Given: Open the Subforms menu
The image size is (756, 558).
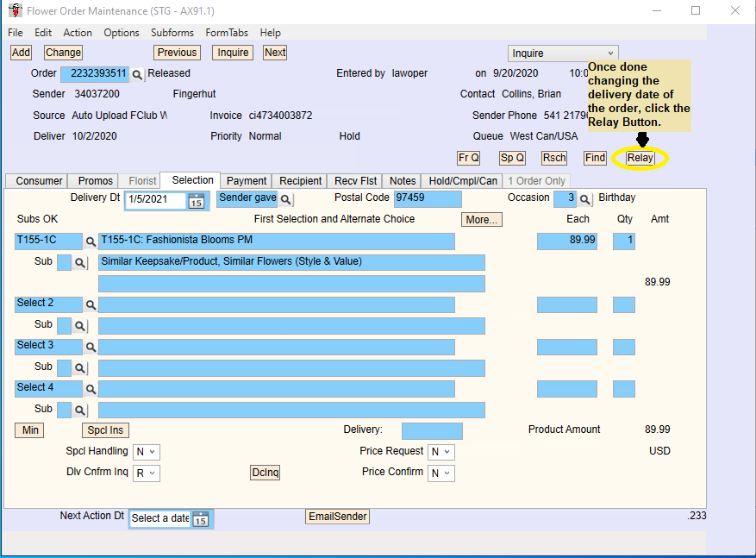Looking at the screenshot, I should coord(172,33).
